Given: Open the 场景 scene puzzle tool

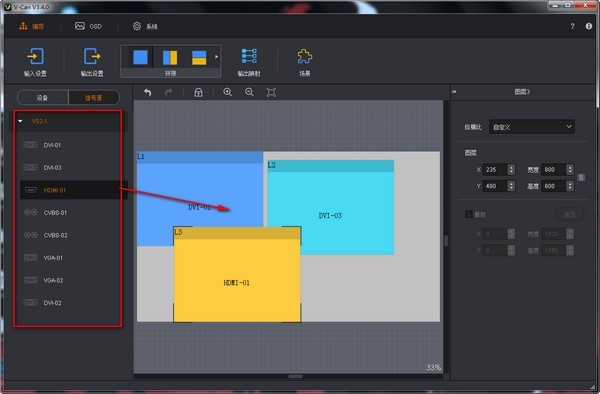Looking at the screenshot, I should click(x=305, y=62).
